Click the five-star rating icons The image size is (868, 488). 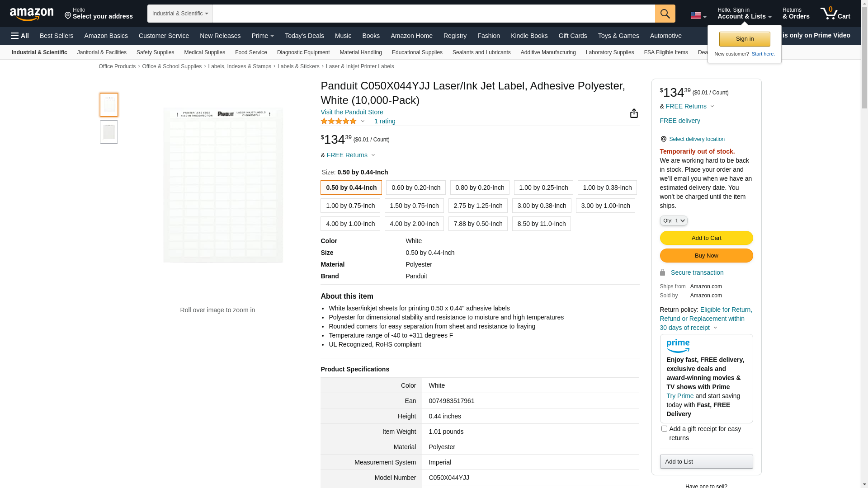(x=339, y=121)
